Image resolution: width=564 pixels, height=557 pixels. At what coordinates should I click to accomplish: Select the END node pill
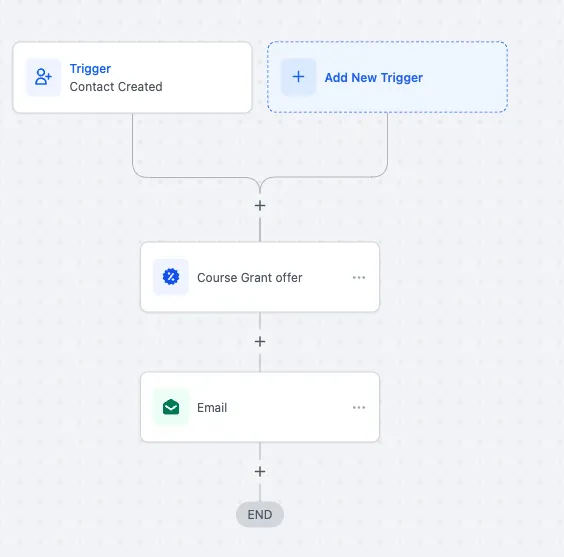pyautogui.click(x=260, y=515)
